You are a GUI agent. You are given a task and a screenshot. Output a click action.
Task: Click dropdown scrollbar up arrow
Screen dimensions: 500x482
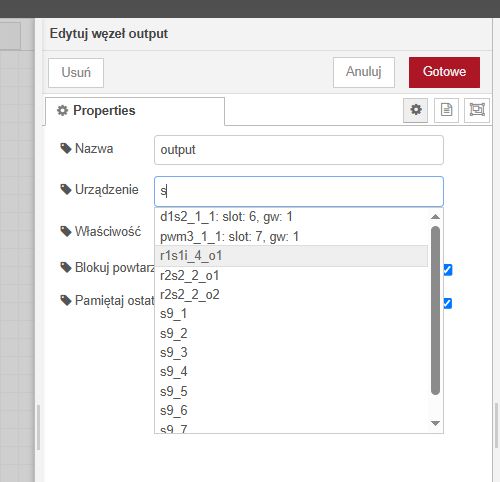435,217
